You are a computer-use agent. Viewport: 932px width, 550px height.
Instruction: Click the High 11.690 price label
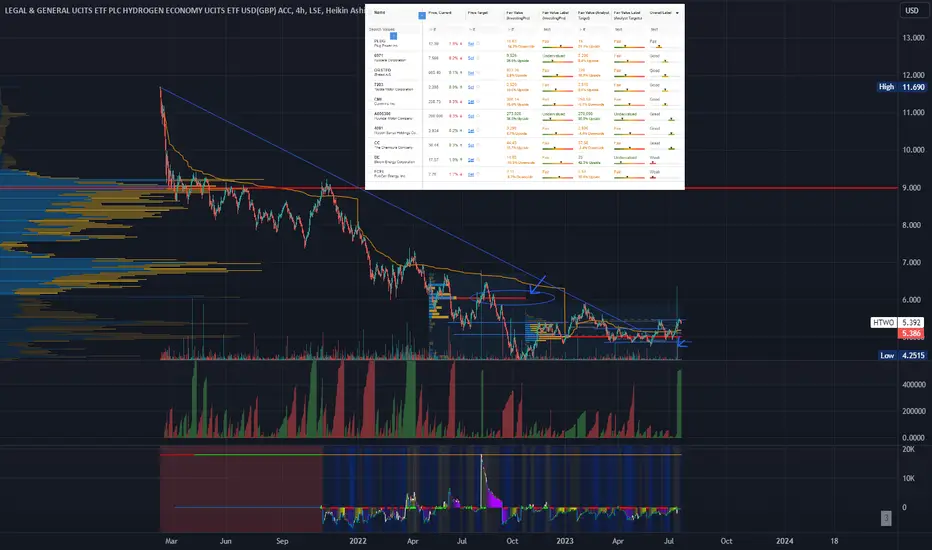point(902,87)
